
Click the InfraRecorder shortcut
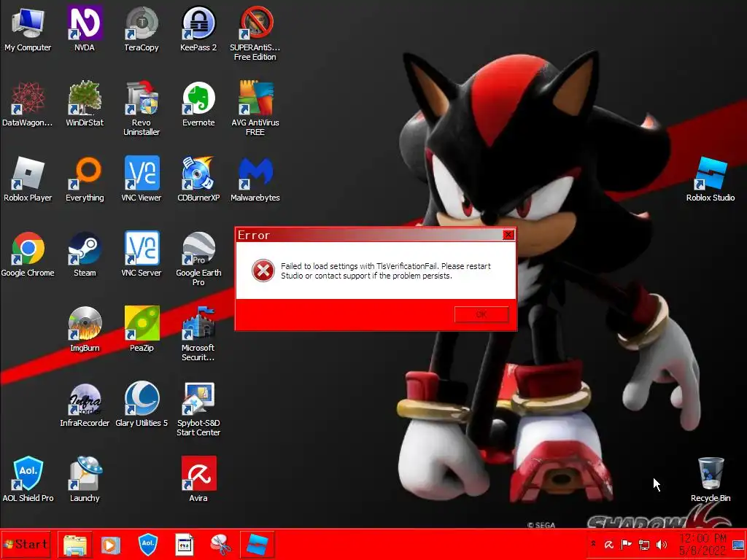tap(85, 405)
